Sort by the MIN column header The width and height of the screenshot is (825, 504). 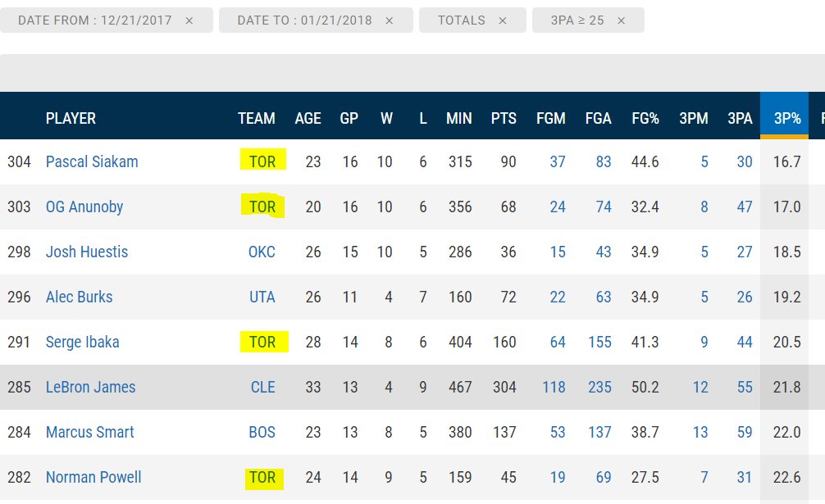click(x=458, y=118)
